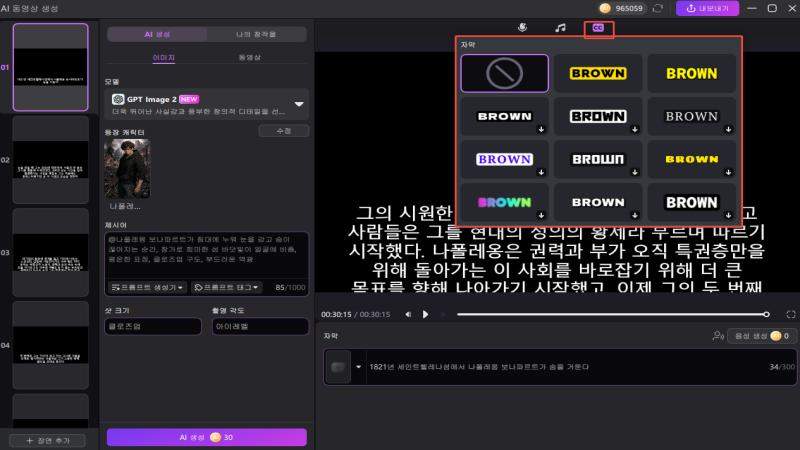The height and width of the screenshot is (450, 800).
Task: Switch to the AI 생성 tab
Action: (157, 34)
